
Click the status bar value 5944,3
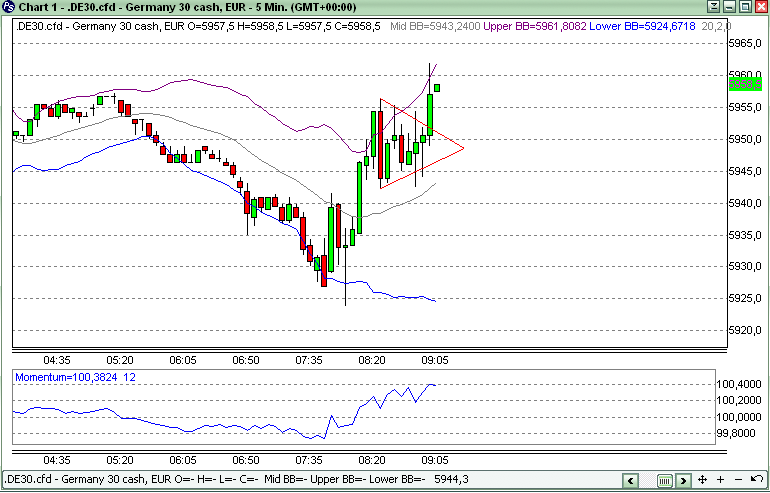tap(451, 479)
